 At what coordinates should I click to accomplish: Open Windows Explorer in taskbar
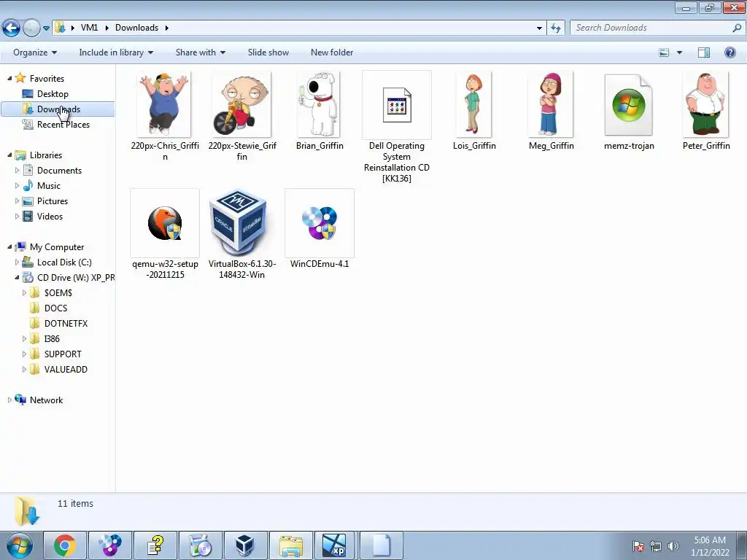[290, 545]
